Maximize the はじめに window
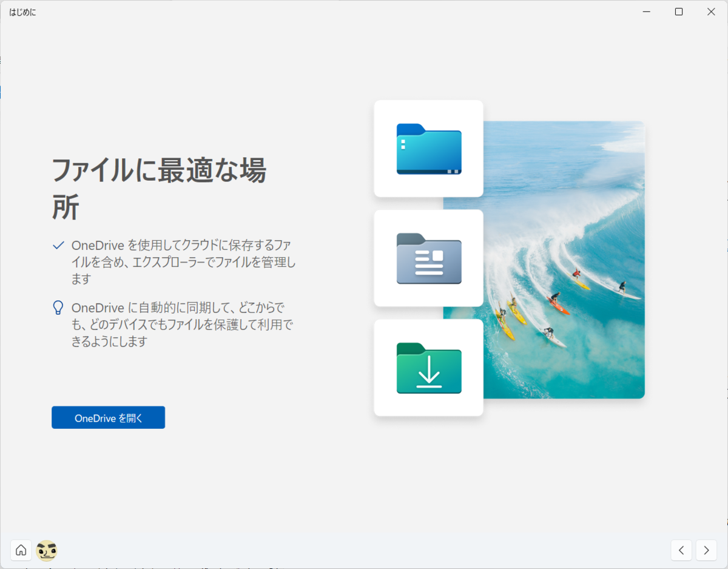Screen dimensions: 728x569 [679, 12]
